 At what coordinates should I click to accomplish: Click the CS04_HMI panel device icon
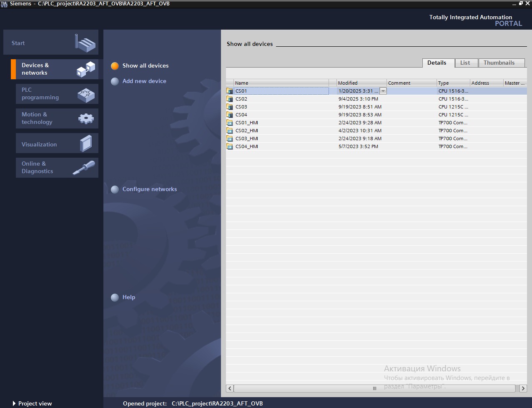pyautogui.click(x=230, y=146)
